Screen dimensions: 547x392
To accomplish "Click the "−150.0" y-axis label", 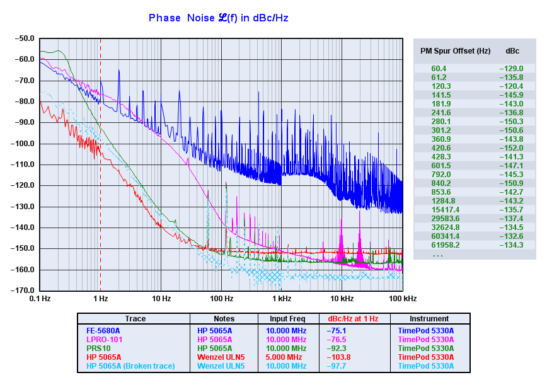I will click(23, 248).
